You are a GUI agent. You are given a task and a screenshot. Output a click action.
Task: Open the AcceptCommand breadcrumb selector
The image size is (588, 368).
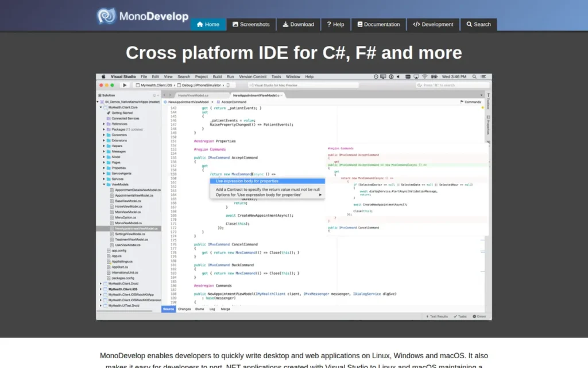tap(231, 102)
